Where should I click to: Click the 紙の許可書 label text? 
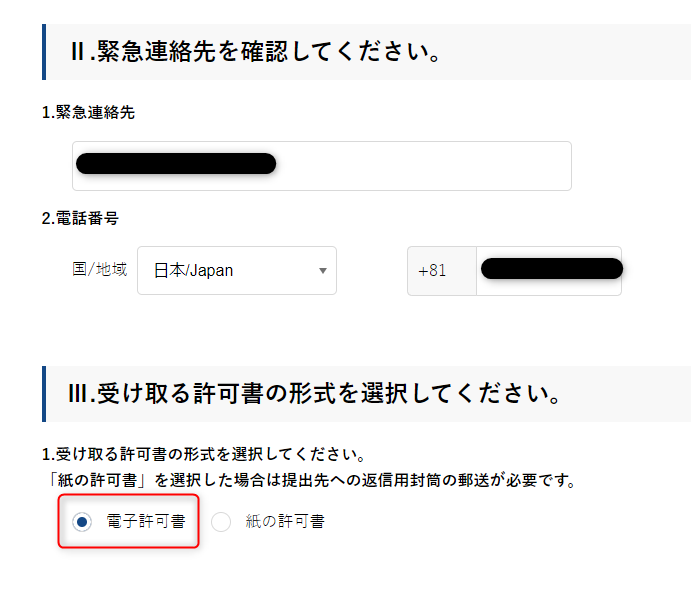285,521
